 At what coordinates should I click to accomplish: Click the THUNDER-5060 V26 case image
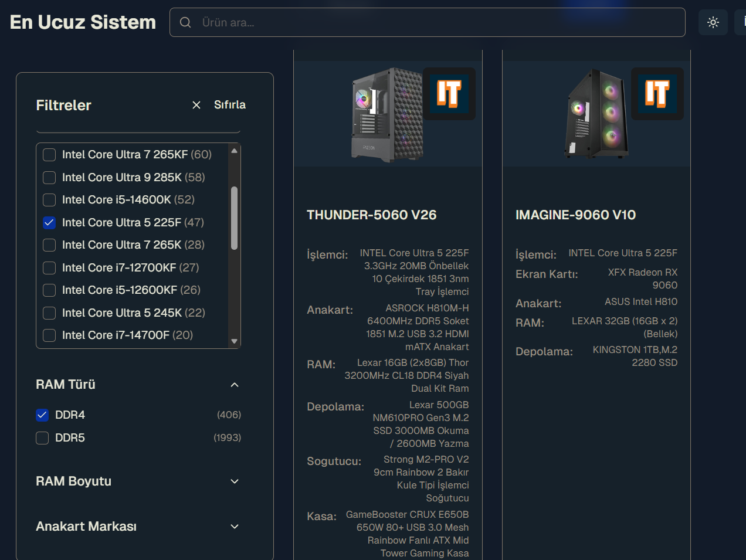(x=387, y=114)
